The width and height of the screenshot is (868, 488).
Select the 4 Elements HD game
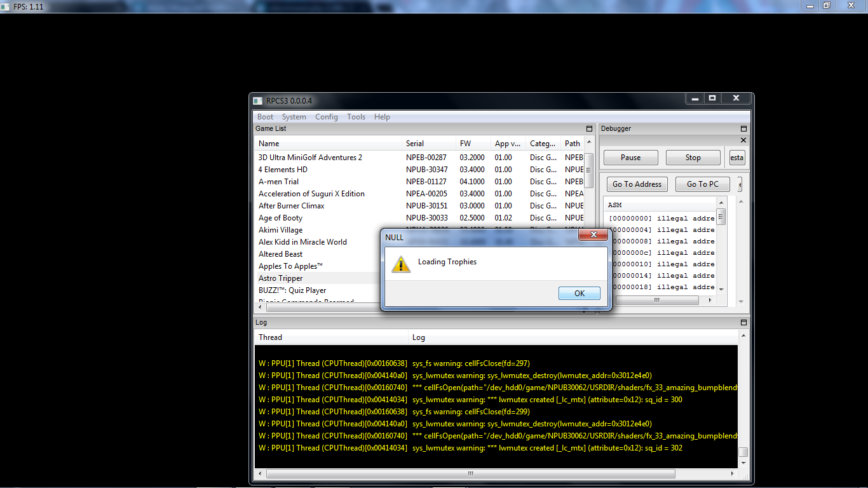click(283, 170)
